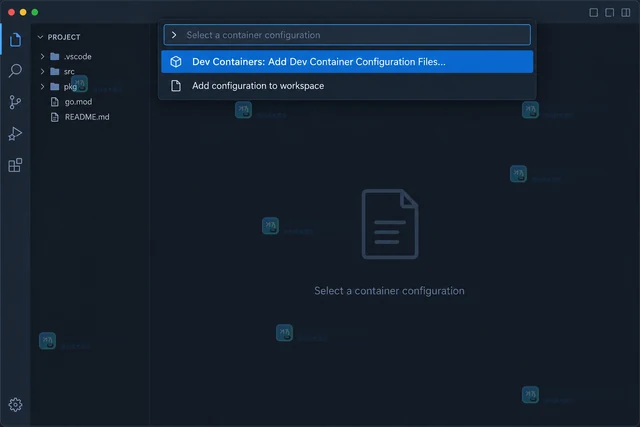This screenshot has width=640, height=427.
Task: Collapse the PROJECT section chevron
Action: pyautogui.click(x=40, y=37)
